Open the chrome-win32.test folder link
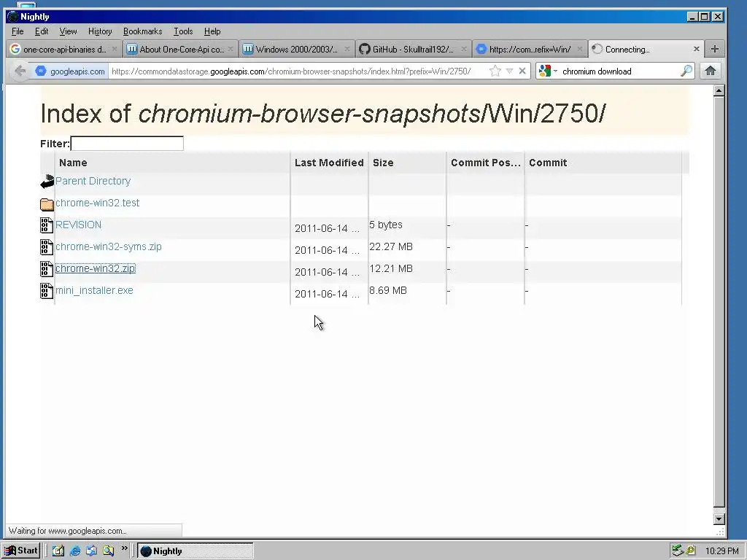The height and width of the screenshot is (560, 747). (x=97, y=203)
